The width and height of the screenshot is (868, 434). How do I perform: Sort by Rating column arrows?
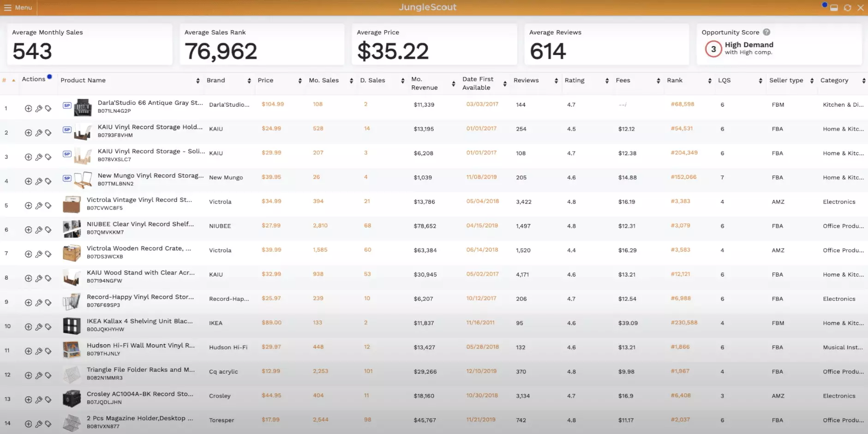tap(607, 81)
